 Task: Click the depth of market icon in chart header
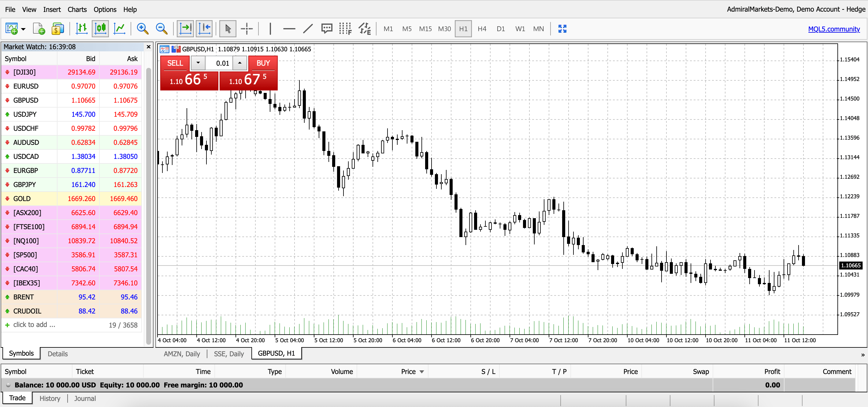point(165,49)
